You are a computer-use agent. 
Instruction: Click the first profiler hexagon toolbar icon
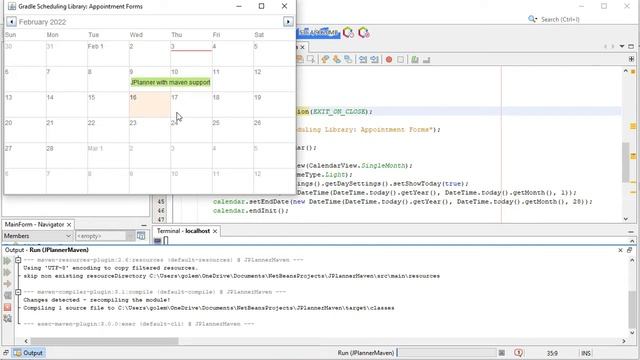pyautogui.click(x=348, y=32)
